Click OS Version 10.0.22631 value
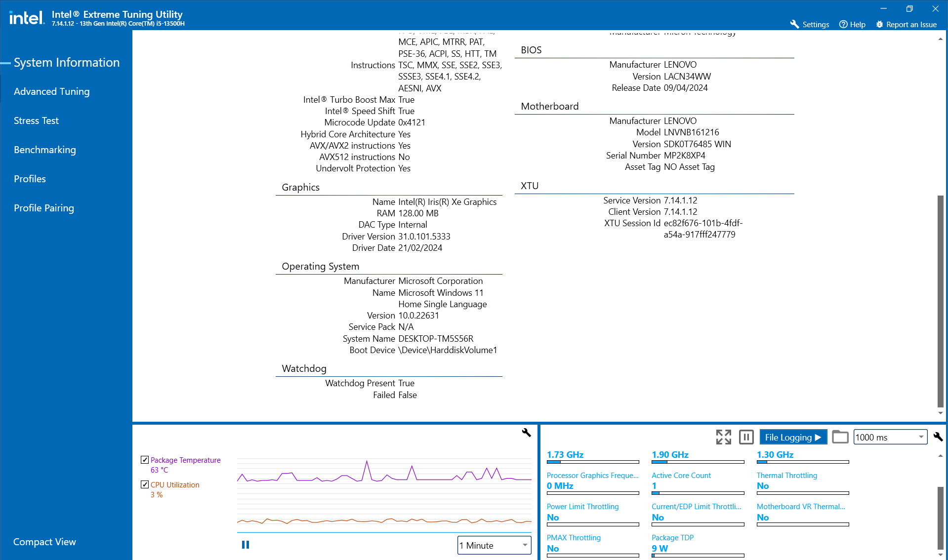 click(x=418, y=315)
